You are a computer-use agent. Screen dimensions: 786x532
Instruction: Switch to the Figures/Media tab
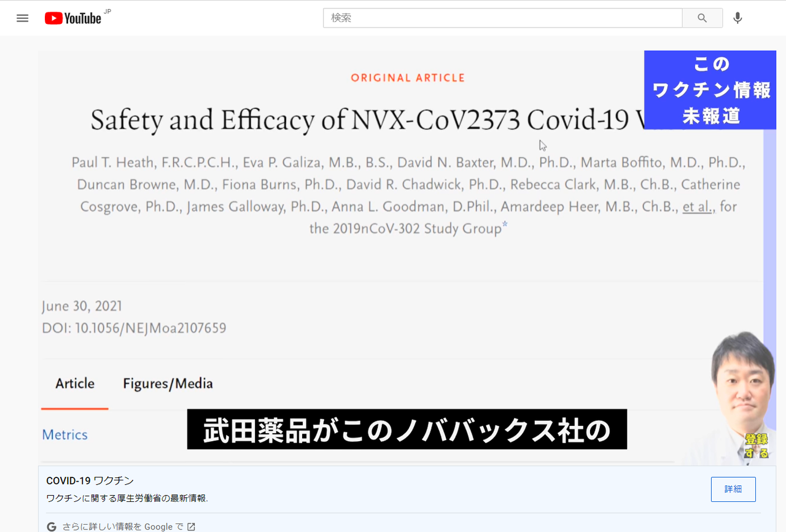pos(168,384)
